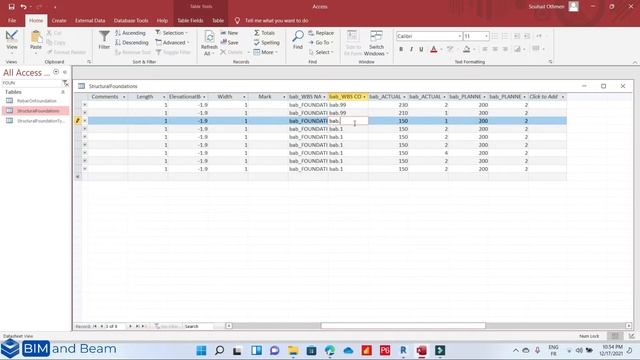Open Switch Windows
Image resolution: width=640 pixels, height=360 pixels.
coord(376,43)
